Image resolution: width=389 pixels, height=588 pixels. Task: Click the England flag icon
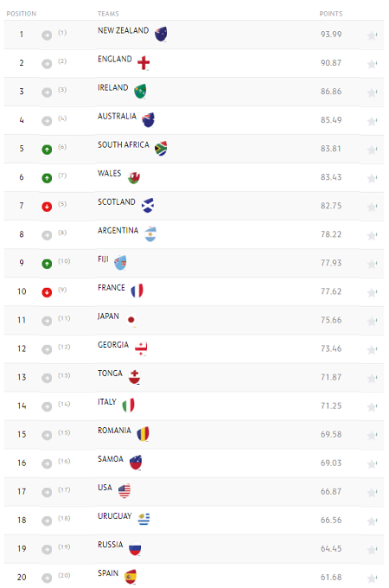point(143,62)
